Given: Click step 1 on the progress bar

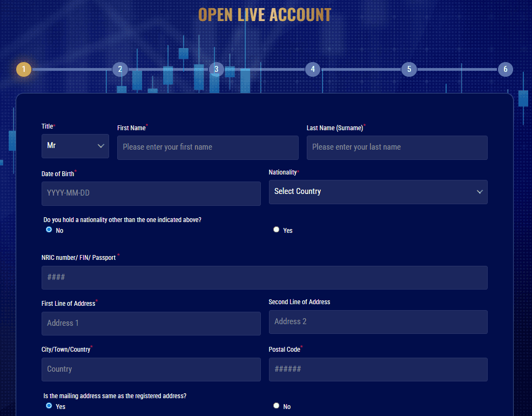Looking at the screenshot, I should pos(24,69).
